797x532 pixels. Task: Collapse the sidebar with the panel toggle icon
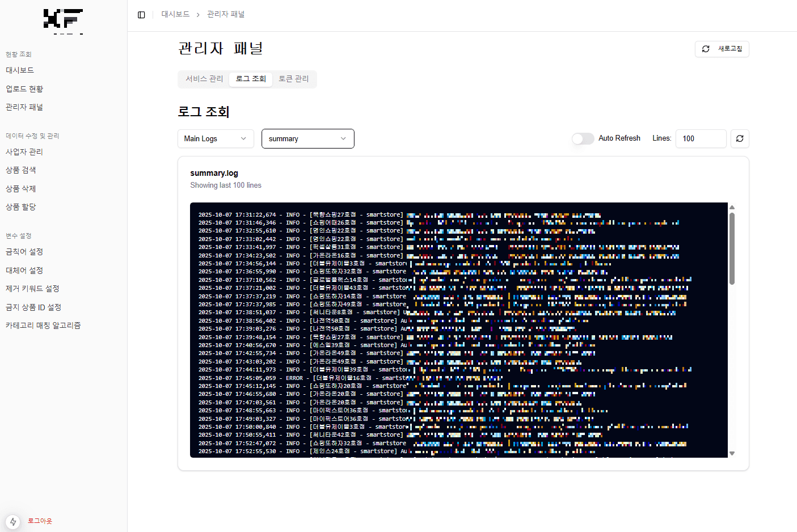[141, 15]
